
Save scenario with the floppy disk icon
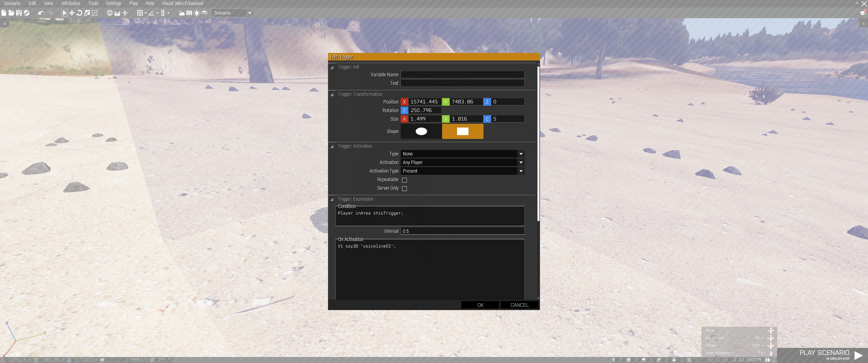(x=19, y=13)
